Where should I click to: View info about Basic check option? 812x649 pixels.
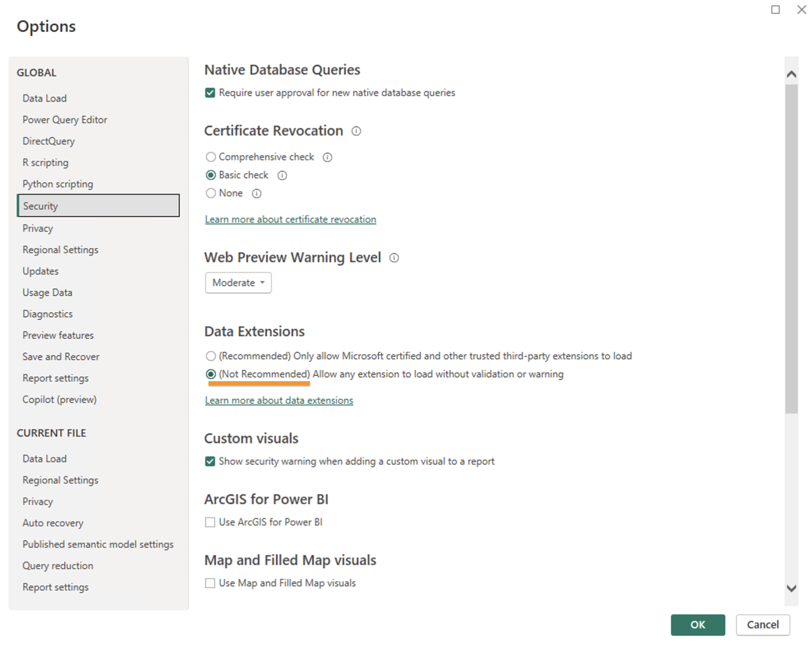282,175
